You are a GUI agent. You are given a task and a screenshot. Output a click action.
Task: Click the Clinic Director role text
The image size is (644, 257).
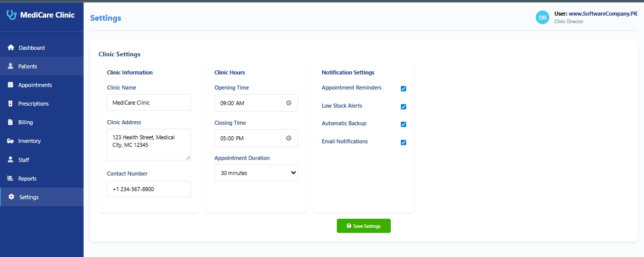[x=568, y=22]
